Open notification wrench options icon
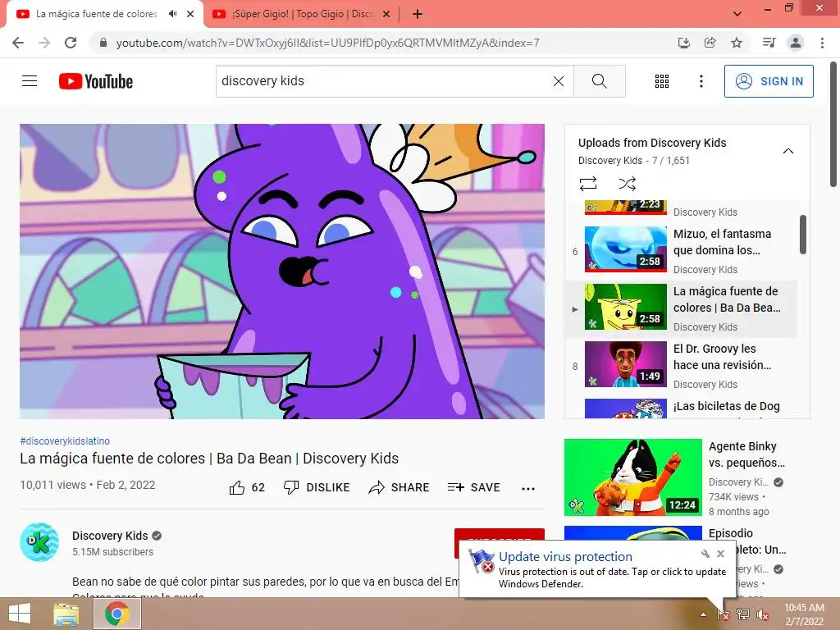The width and height of the screenshot is (840, 630). tap(705, 554)
